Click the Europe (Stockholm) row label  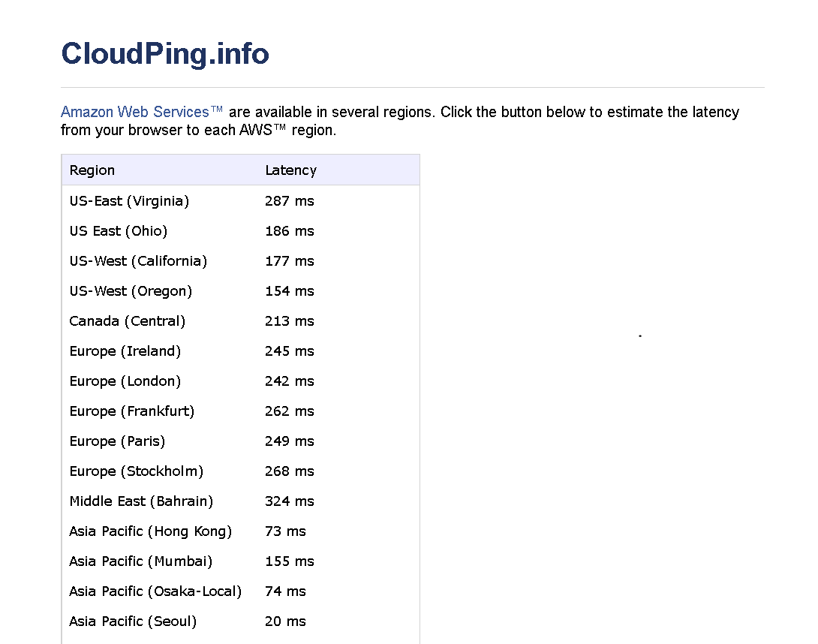click(136, 471)
